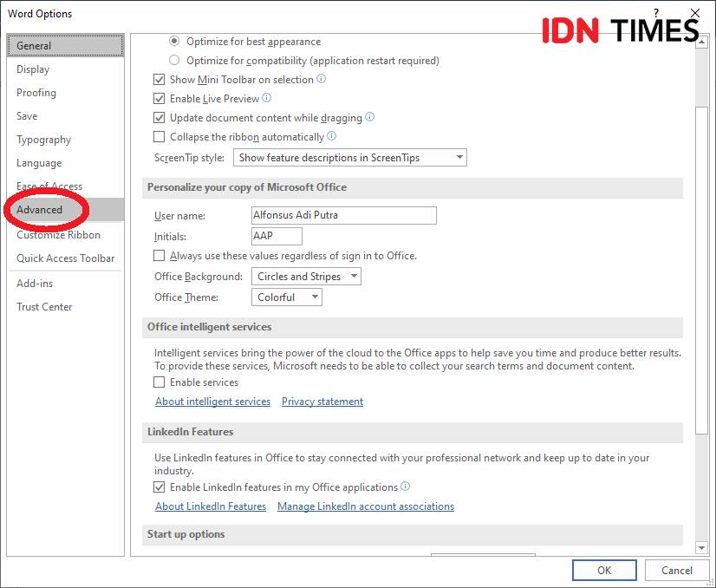Focus the Initials input field
This screenshot has width=716, height=588.
[x=277, y=236]
